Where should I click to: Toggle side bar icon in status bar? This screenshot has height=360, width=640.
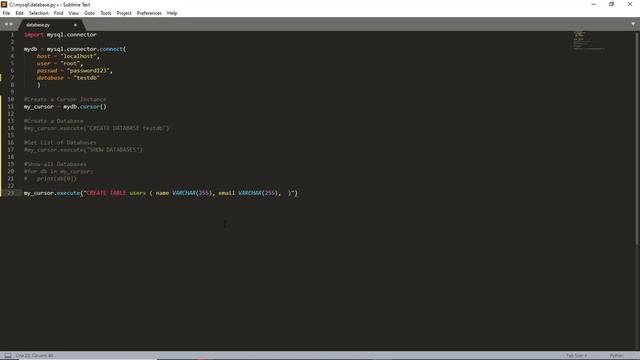pos(8,356)
